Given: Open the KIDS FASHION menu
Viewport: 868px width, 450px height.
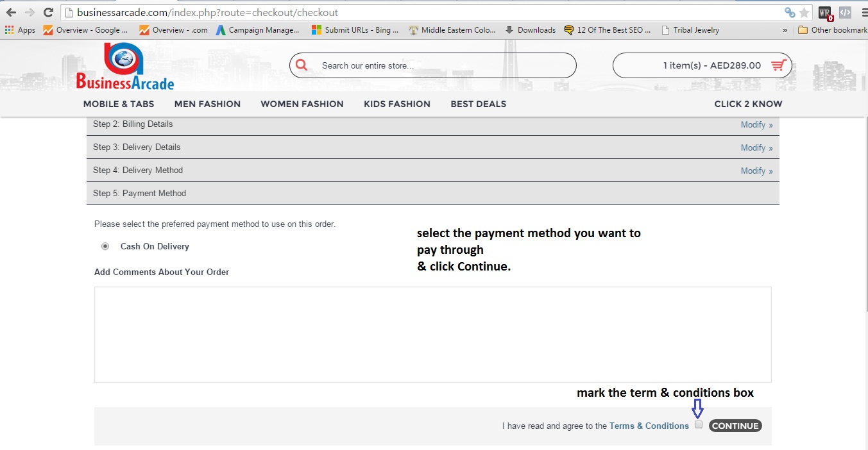Looking at the screenshot, I should [397, 104].
